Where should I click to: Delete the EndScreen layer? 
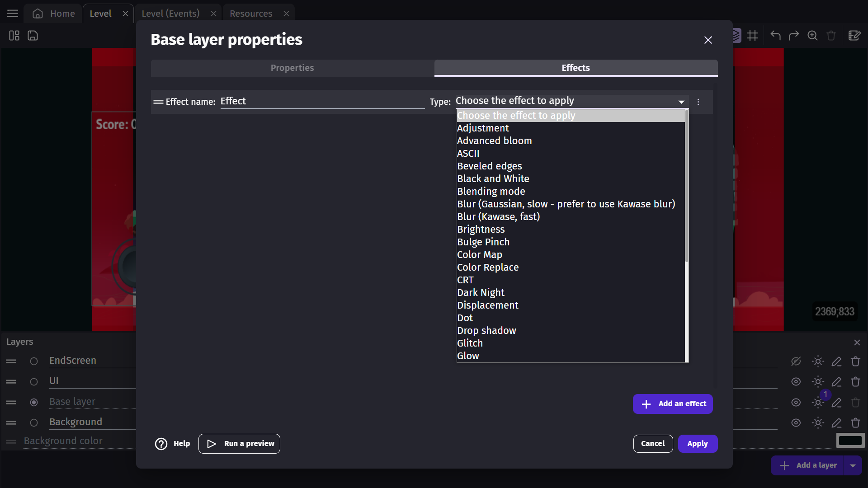tap(855, 361)
